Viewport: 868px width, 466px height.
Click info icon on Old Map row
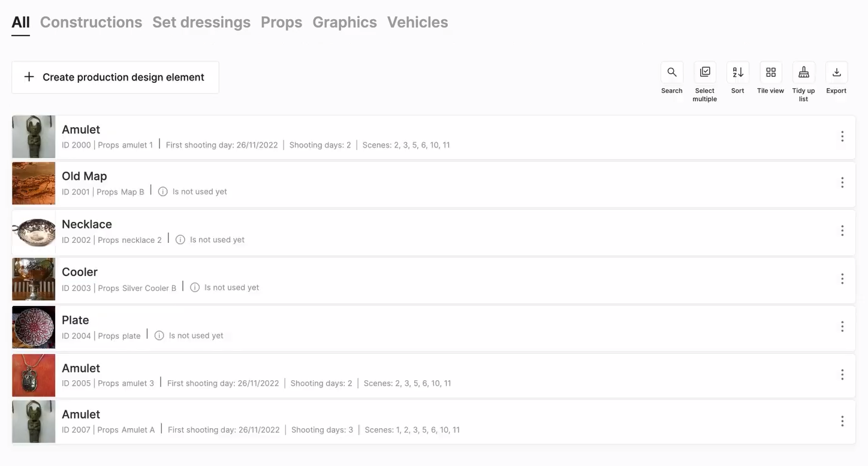coord(162,192)
